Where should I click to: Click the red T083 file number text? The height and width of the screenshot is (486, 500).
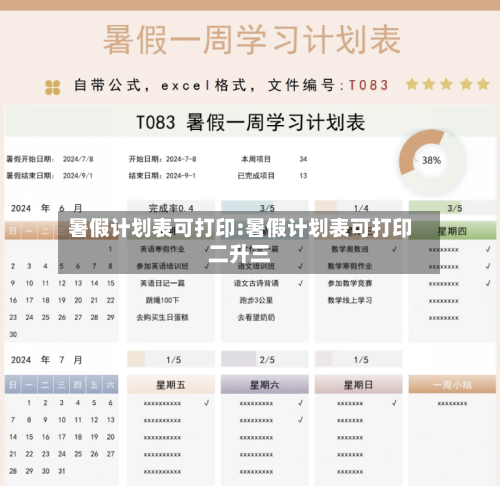(x=369, y=85)
